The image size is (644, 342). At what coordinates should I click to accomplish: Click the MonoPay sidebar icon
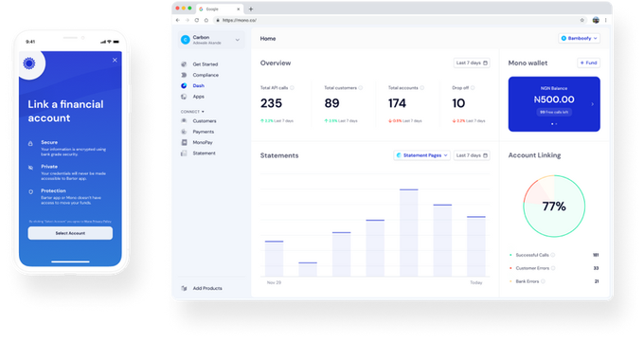pyautogui.click(x=184, y=142)
